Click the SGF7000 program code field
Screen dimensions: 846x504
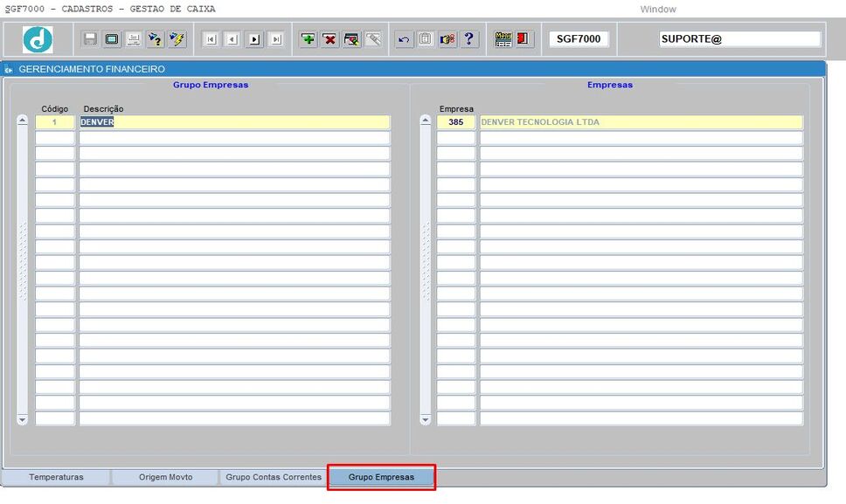(579, 38)
